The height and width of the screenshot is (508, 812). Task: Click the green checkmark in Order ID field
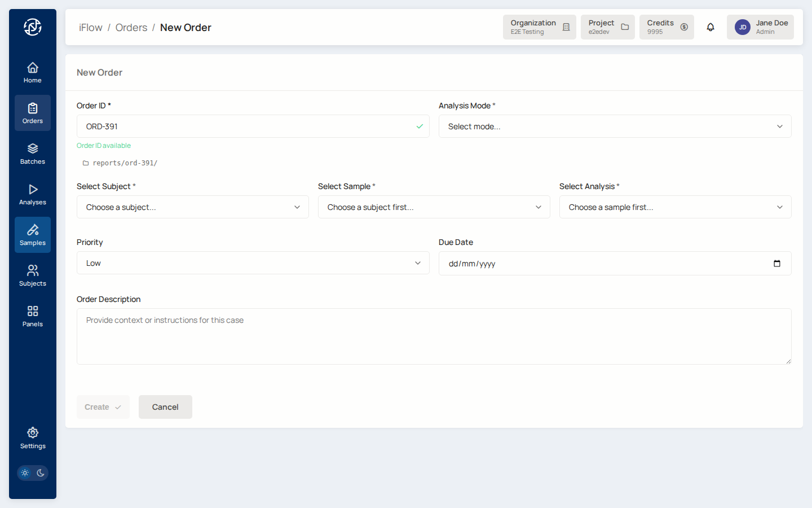[420, 126]
